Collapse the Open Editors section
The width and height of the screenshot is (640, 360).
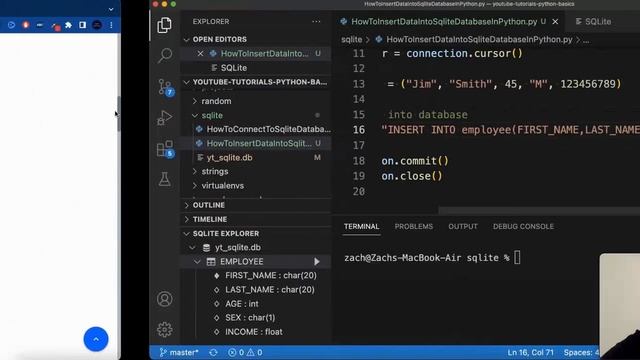click(x=187, y=40)
